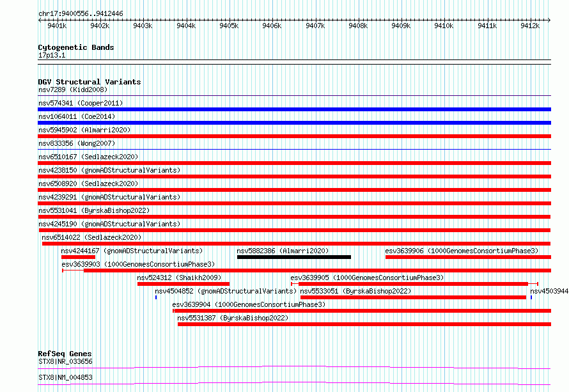The width and height of the screenshot is (569, 392).
Task: Click the red bar under nsv5533051
Action: (413, 297)
